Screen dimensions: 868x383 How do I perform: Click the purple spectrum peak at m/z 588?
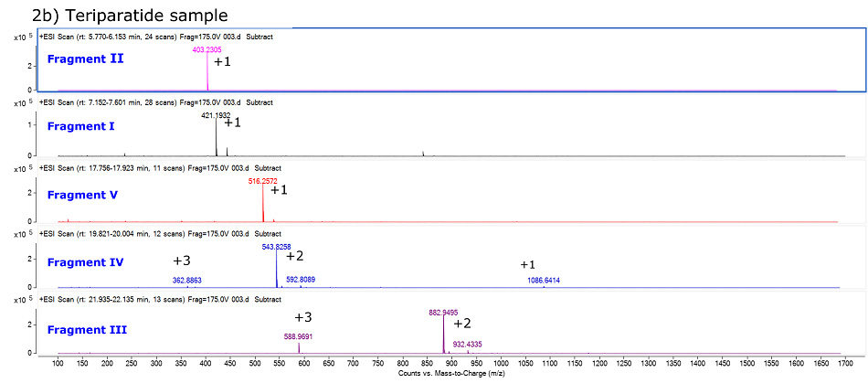299,347
